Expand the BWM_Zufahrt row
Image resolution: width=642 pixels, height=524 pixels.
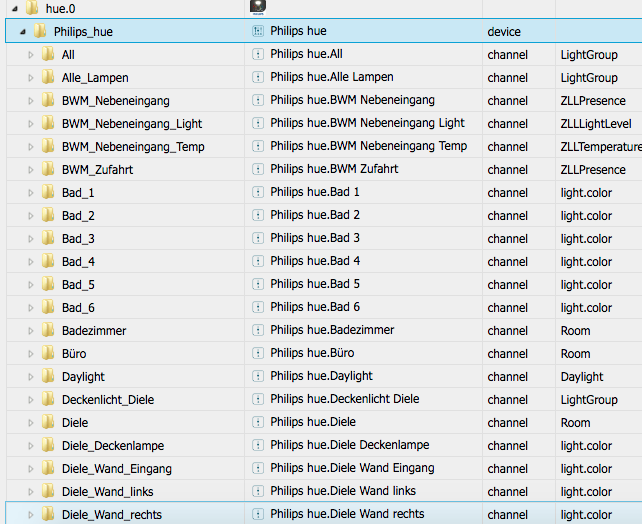pyautogui.click(x=31, y=169)
